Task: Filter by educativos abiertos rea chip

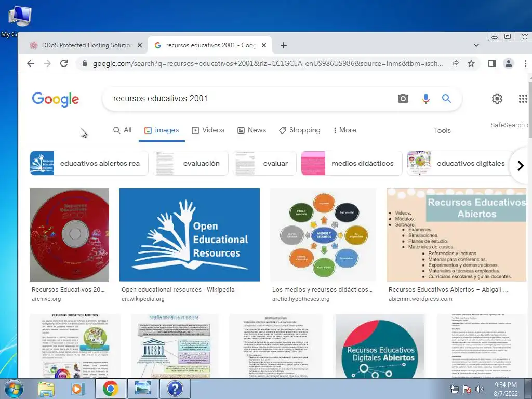Action: (89, 163)
